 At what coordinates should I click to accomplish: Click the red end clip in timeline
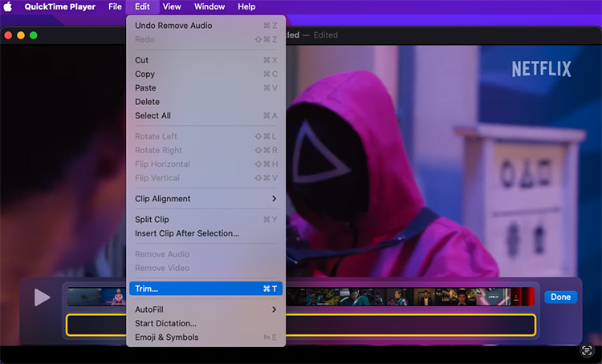(524, 297)
